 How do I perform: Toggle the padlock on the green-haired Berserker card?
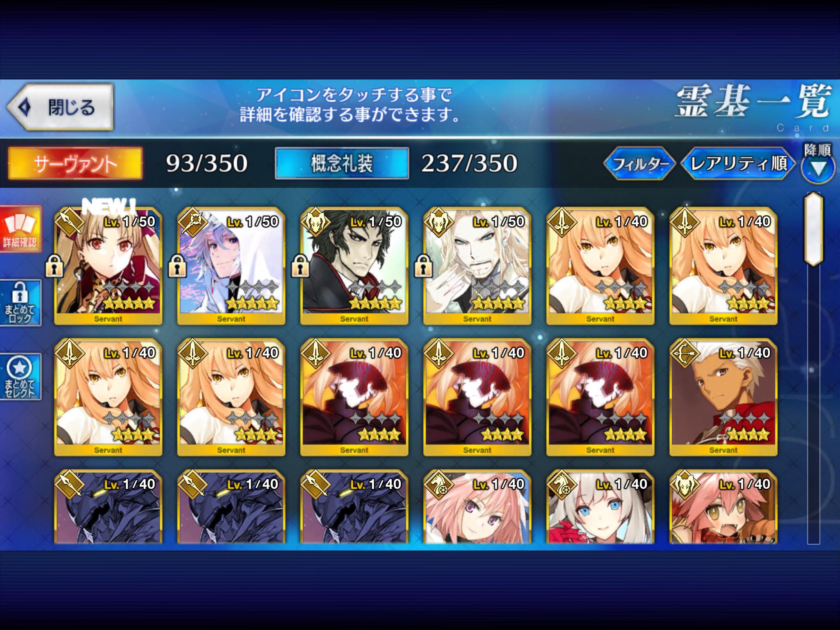click(300, 266)
